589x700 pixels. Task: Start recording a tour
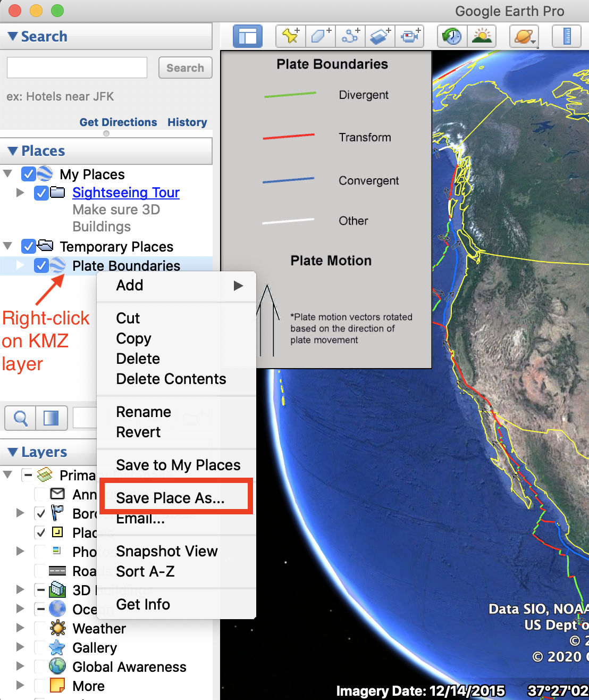click(409, 36)
